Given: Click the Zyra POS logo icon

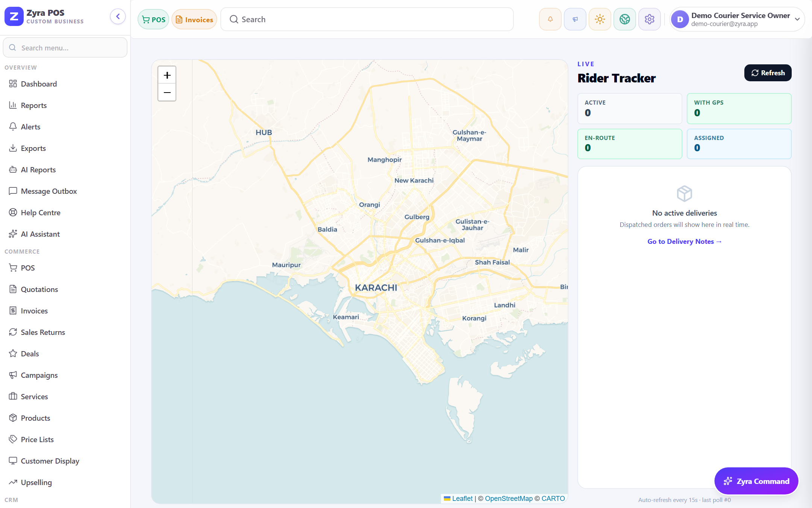Looking at the screenshot, I should click(x=14, y=17).
